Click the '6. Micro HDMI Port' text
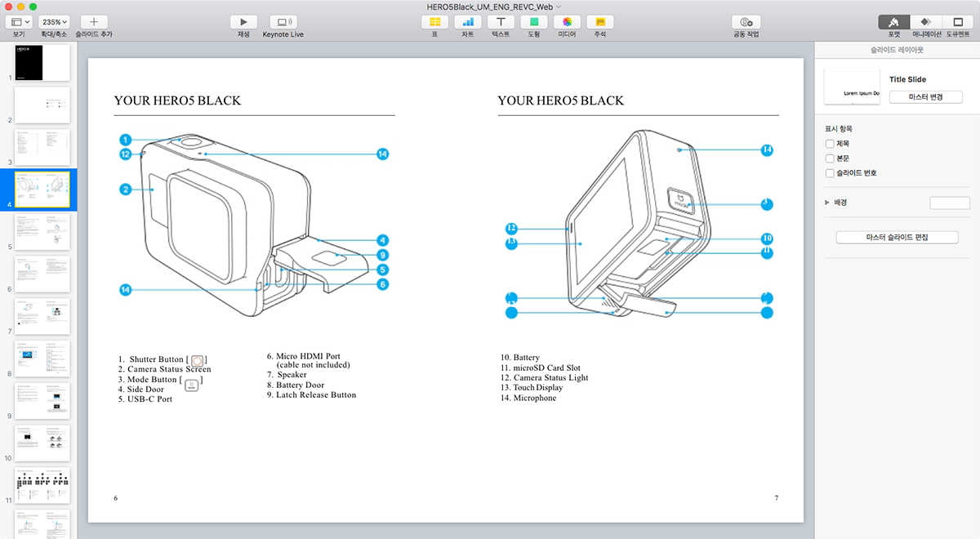The width and height of the screenshot is (980, 539). [x=304, y=356]
